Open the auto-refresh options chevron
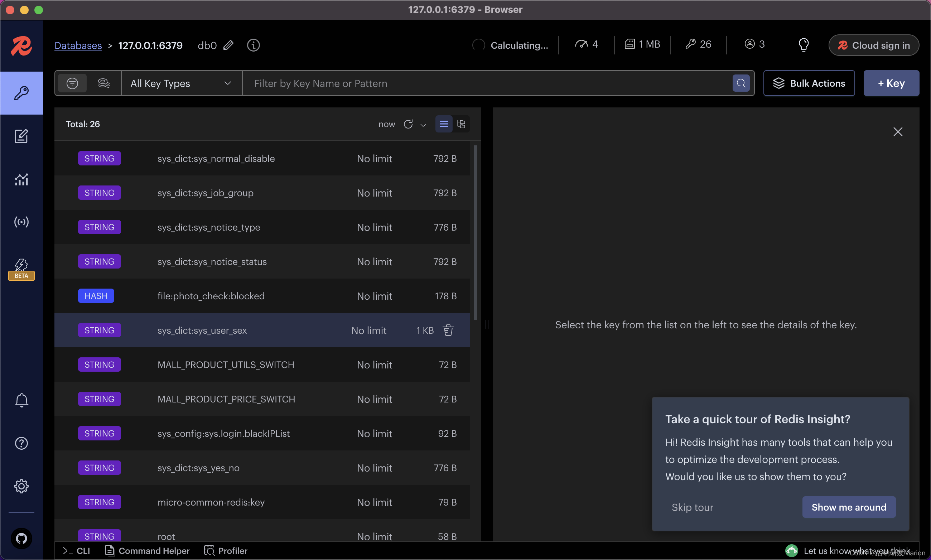The height and width of the screenshot is (560, 931). [x=423, y=125]
